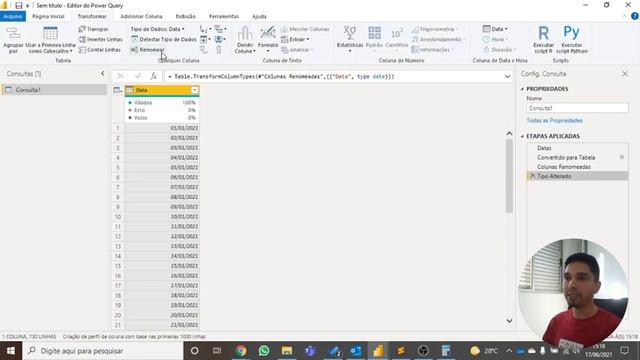Image resolution: width=640 pixels, height=360 pixels.
Task: Click the table corner icon beside Data header
Action: (118, 90)
